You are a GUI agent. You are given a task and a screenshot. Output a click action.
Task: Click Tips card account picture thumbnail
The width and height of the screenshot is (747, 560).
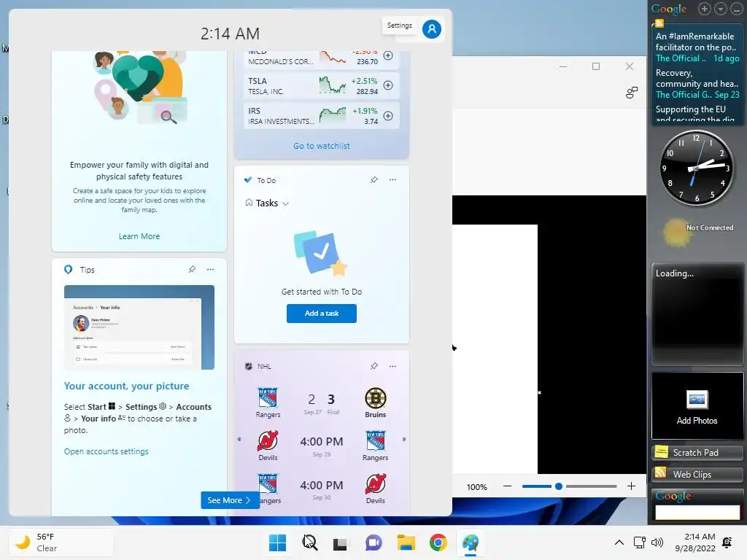[x=139, y=327]
